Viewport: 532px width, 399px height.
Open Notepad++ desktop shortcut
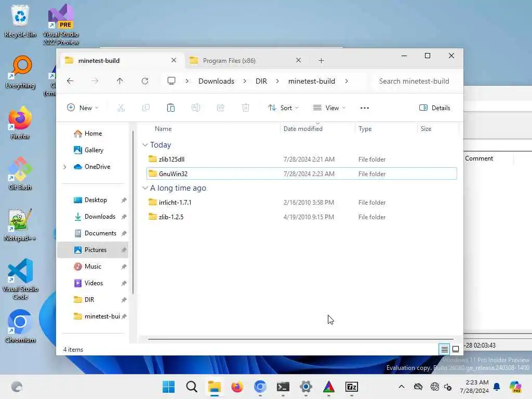pos(20,225)
